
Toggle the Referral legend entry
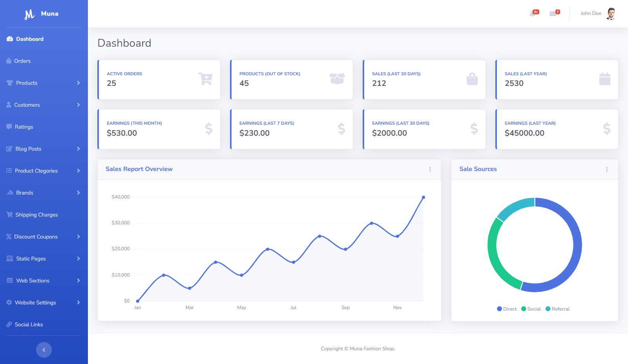point(558,309)
